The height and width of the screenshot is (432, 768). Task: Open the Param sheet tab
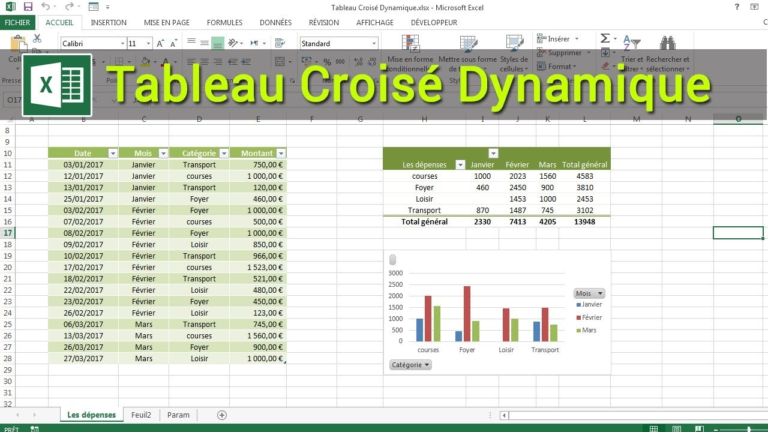tap(178, 415)
